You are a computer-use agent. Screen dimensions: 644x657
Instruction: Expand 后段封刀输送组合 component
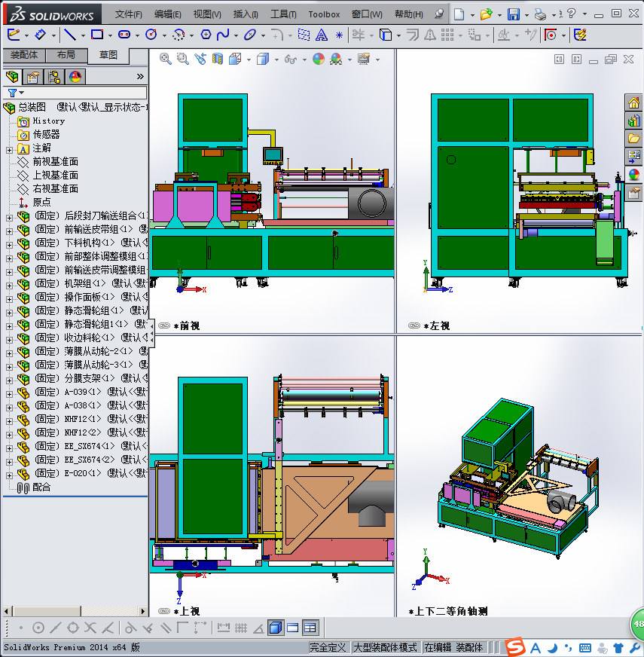[9, 218]
